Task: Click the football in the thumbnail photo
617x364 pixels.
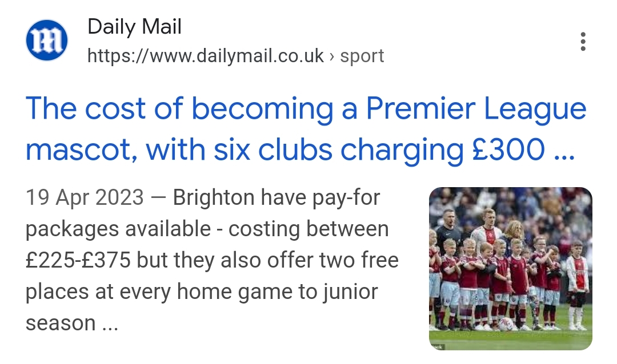Action: tap(505, 324)
